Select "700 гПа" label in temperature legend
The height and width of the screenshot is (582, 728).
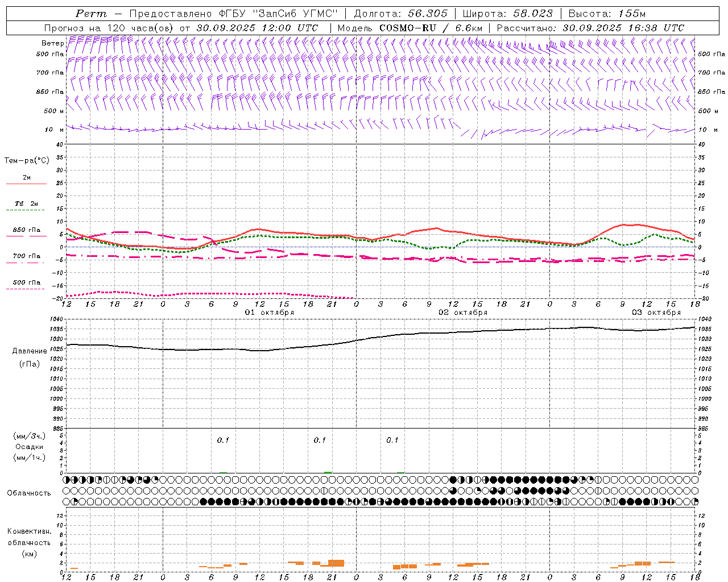(x=27, y=256)
